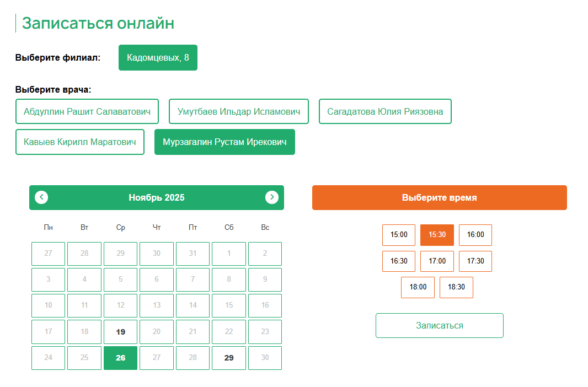Choose doctor Абдуллин Рашит Салаватович
The image size is (588, 387).
pyautogui.click(x=87, y=111)
